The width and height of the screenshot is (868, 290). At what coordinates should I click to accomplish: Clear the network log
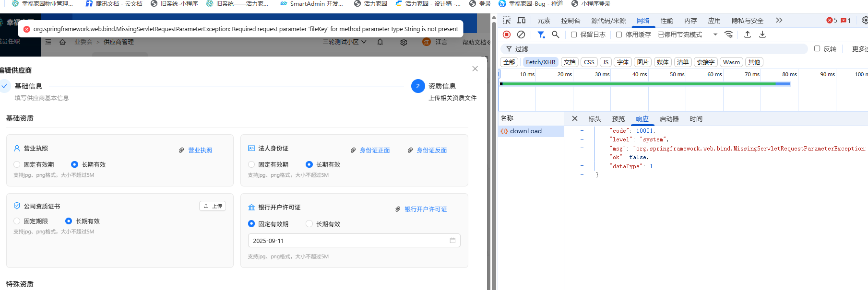click(521, 35)
